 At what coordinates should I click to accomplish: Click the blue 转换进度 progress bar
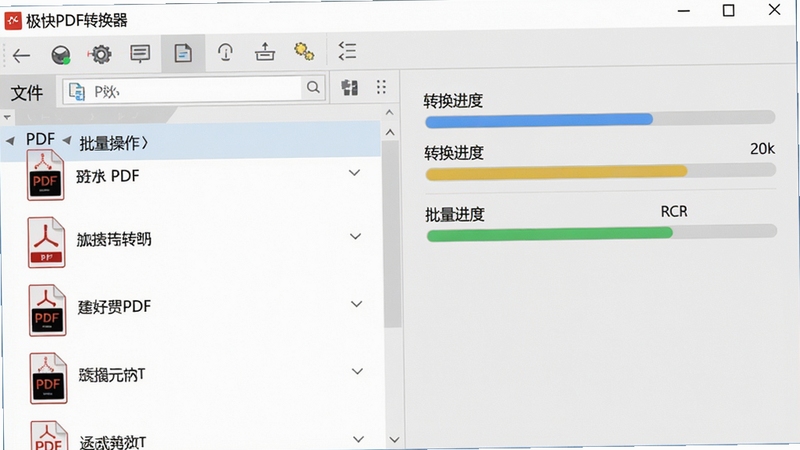pos(600,119)
